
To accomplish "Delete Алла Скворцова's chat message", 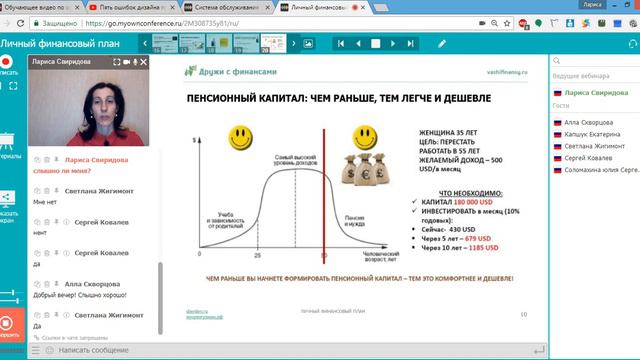I will 47,284.
